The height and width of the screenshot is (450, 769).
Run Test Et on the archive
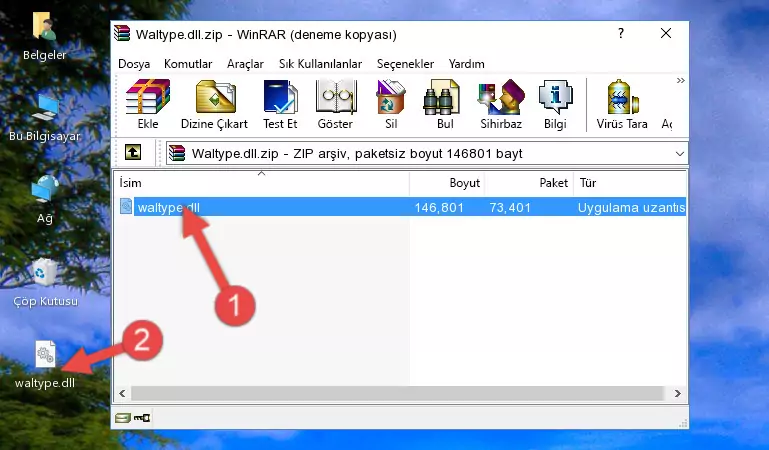tap(280, 104)
